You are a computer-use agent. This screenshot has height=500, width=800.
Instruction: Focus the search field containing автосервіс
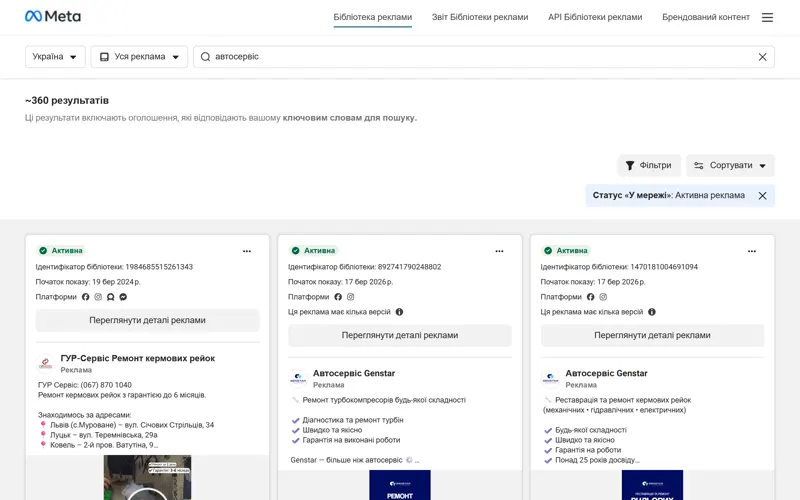point(484,57)
